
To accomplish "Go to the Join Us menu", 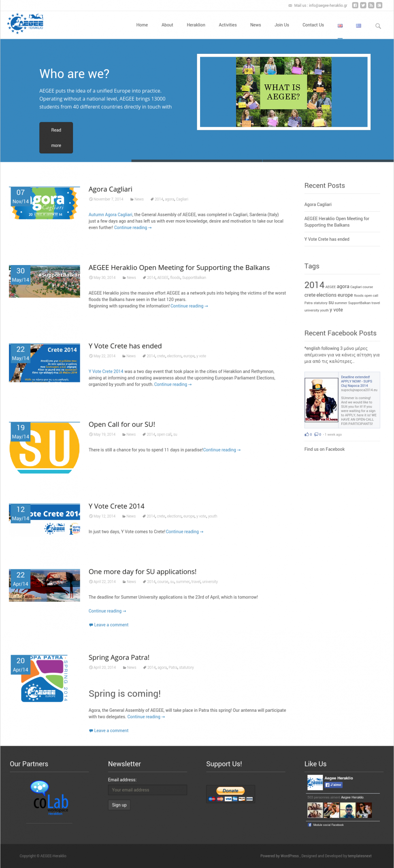I will (281, 25).
